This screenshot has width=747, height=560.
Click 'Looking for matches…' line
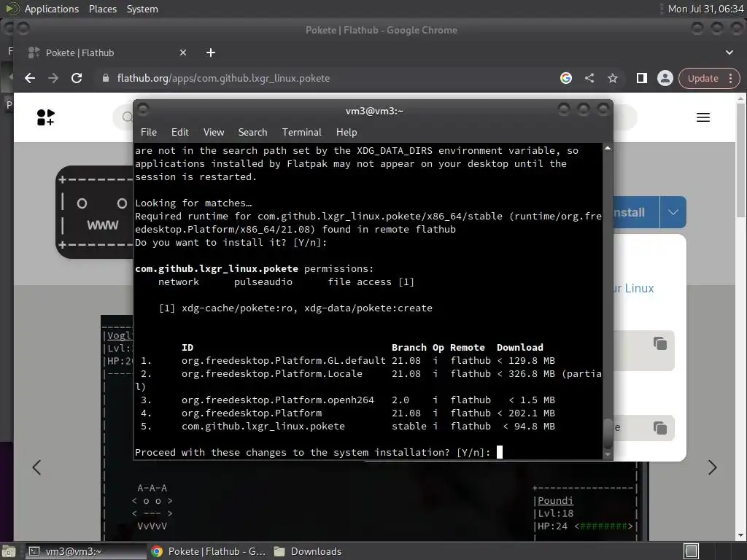193,203
